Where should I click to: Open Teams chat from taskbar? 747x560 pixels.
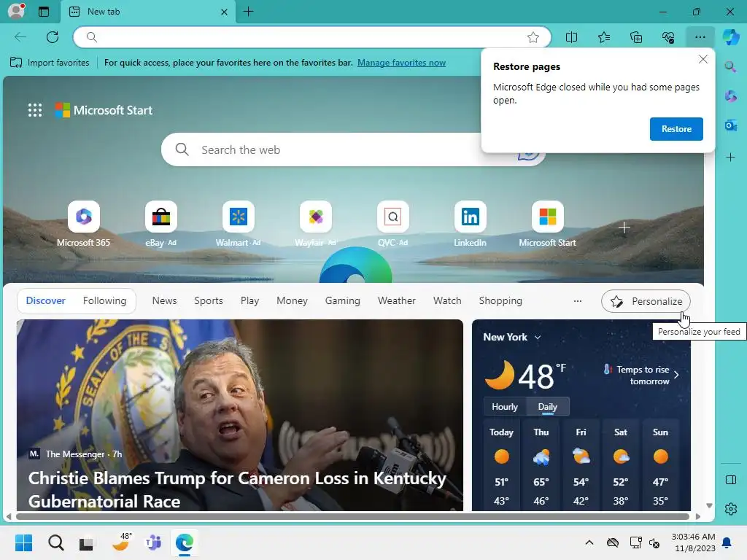(153, 542)
